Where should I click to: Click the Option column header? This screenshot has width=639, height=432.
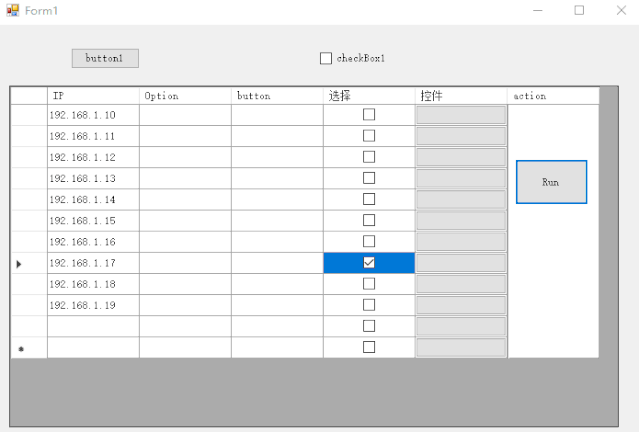185,96
